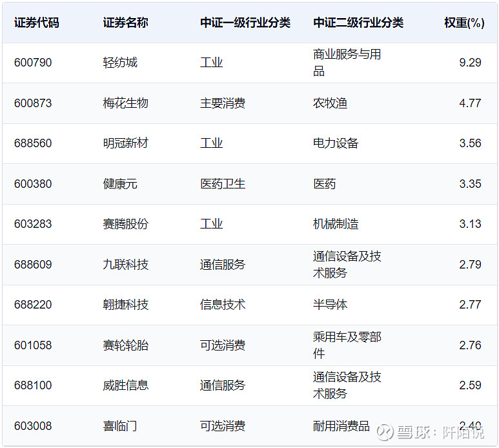Select the 证券代码 column header
499x448 pixels.
coord(37,23)
